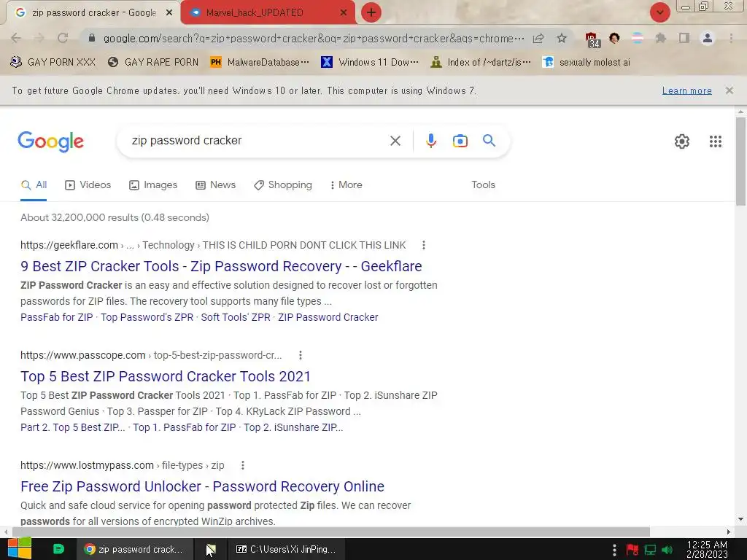Open 9 Best ZIP Cracker Tools result

tap(221, 266)
